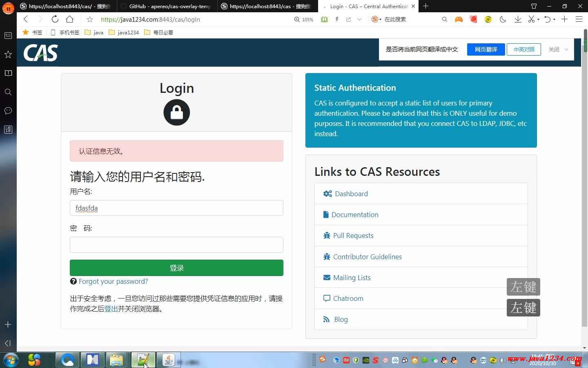Screen dimensions: 588x368
Task: Click the browser Forward arrow
Action: click(x=40, y=19)
